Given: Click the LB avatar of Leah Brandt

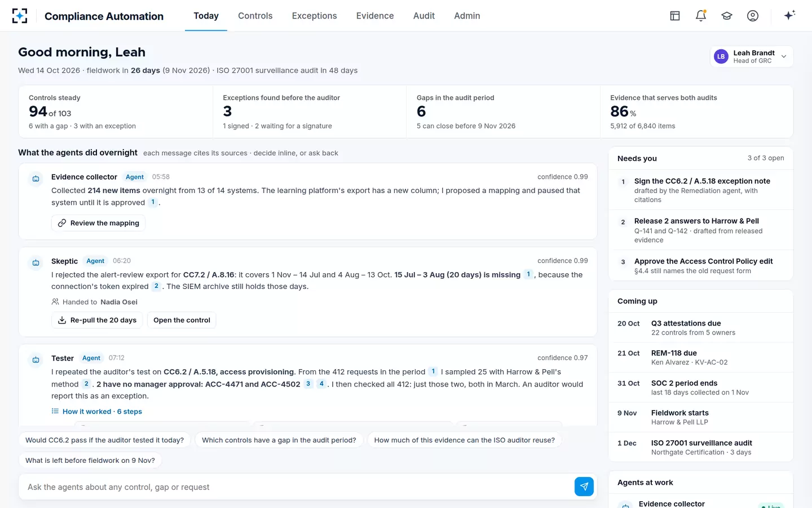Looking at the screenshot, I should pos(721,56).
